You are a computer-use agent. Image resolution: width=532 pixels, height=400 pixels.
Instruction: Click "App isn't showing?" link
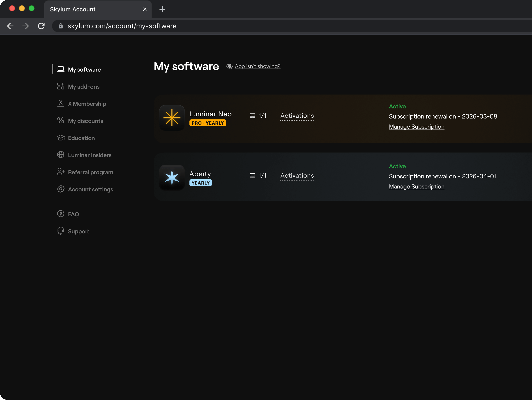(258, 66)
